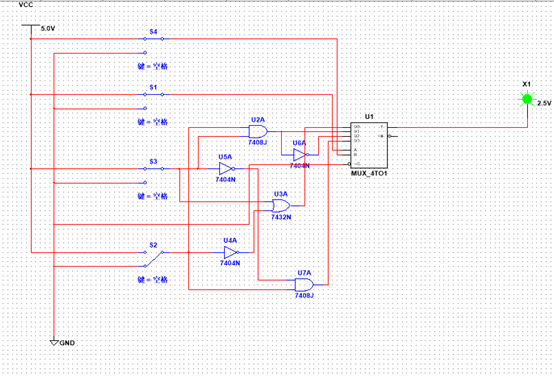Select the U4A inverter gate symbol

click(231, 252)
